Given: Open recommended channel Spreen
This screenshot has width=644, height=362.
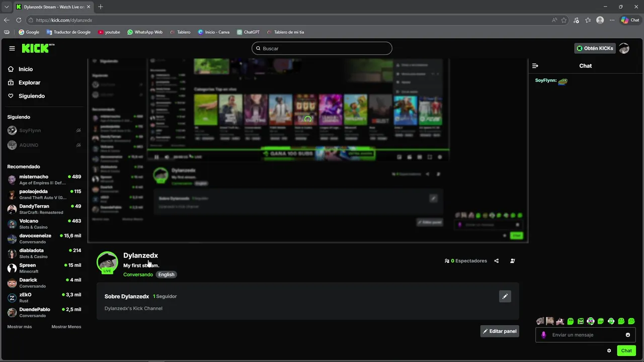Looking at the screenshot, I should 44,268.
